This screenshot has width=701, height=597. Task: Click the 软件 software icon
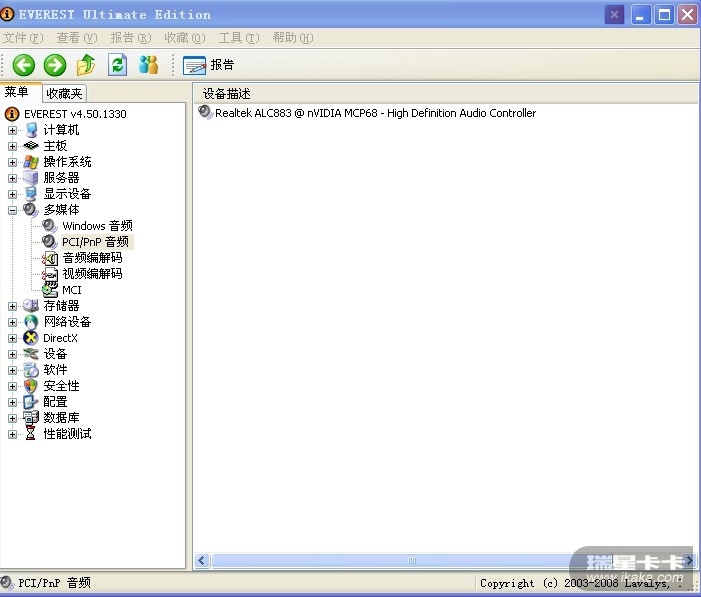[31, 370]
